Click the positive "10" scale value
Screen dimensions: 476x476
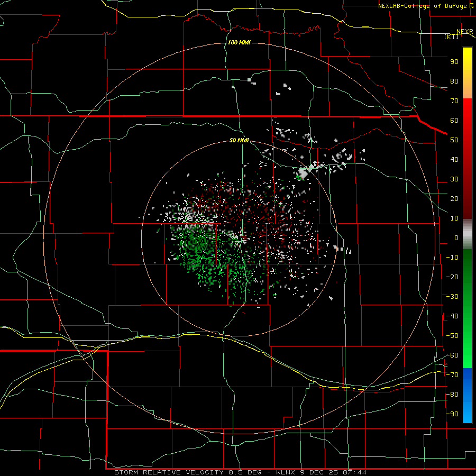(454, 218)
